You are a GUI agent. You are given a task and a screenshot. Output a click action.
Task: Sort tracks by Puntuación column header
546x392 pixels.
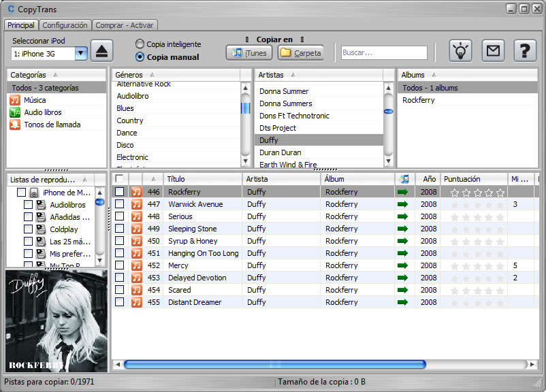coord(475,179)
